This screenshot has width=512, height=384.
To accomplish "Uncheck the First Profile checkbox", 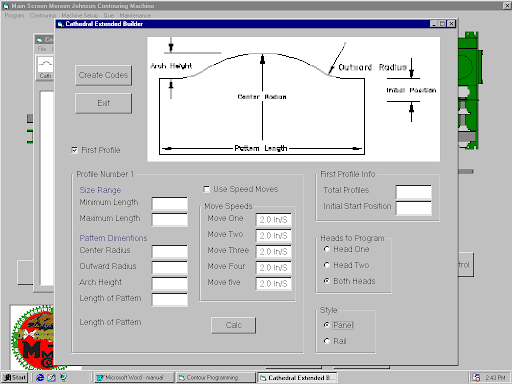I will point(75,150).
